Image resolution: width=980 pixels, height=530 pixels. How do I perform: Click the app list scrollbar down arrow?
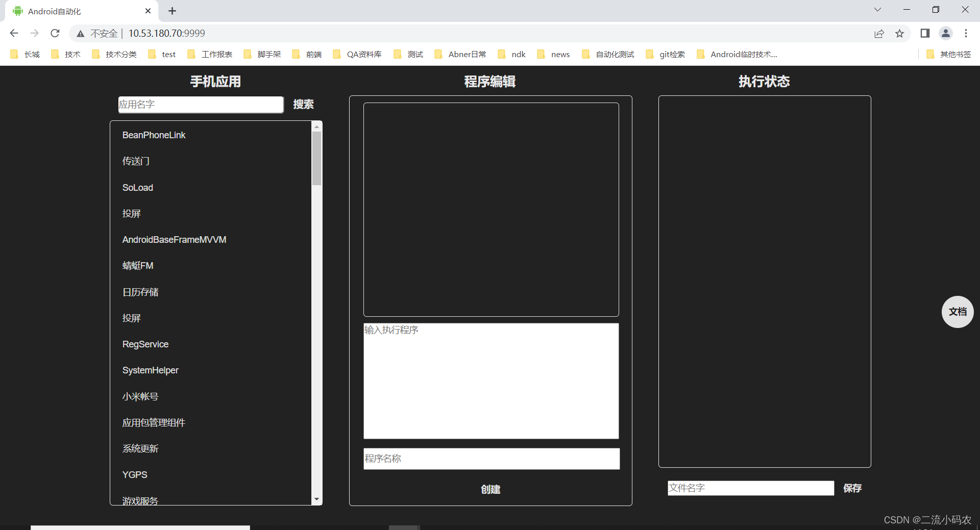pos(317,500)
